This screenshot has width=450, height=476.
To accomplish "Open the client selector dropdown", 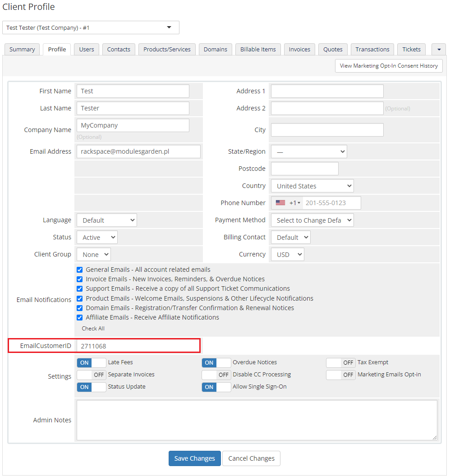I will coord(91,27).
